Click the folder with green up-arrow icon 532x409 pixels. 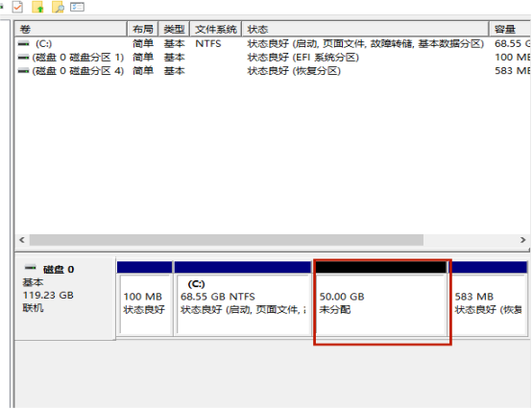pos(37,7)
